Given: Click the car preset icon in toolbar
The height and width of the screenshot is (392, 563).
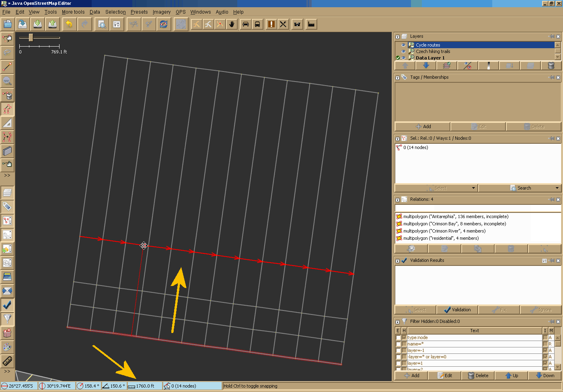Looking at the screenshot, I should click(245, 24).
